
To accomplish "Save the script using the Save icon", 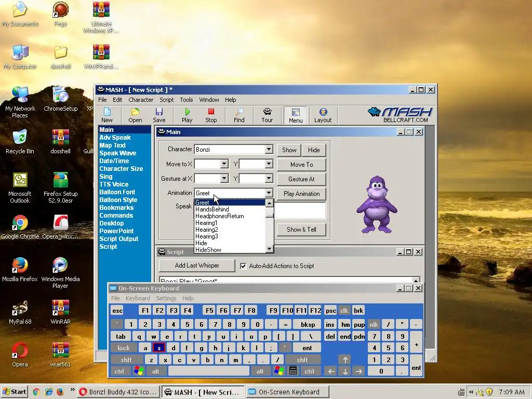I will (159, 115).
